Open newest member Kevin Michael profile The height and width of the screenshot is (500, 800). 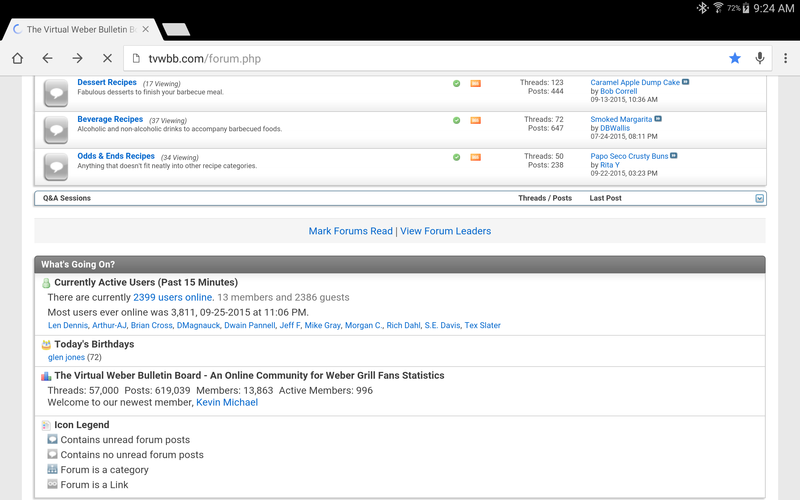[x=227, y=403]
